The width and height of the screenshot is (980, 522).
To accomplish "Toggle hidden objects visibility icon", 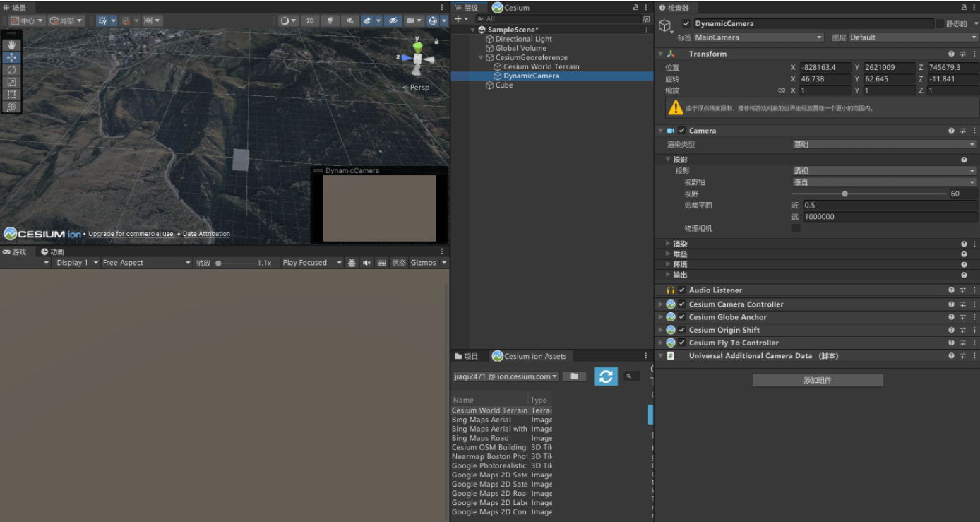I will click(392, 20).
